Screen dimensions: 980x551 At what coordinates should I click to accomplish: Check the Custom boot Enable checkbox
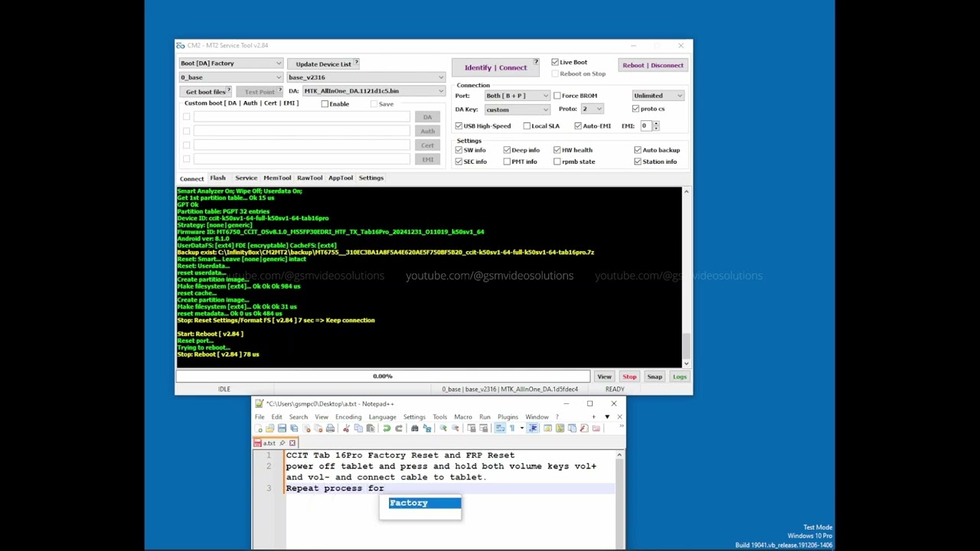point(325,104)
